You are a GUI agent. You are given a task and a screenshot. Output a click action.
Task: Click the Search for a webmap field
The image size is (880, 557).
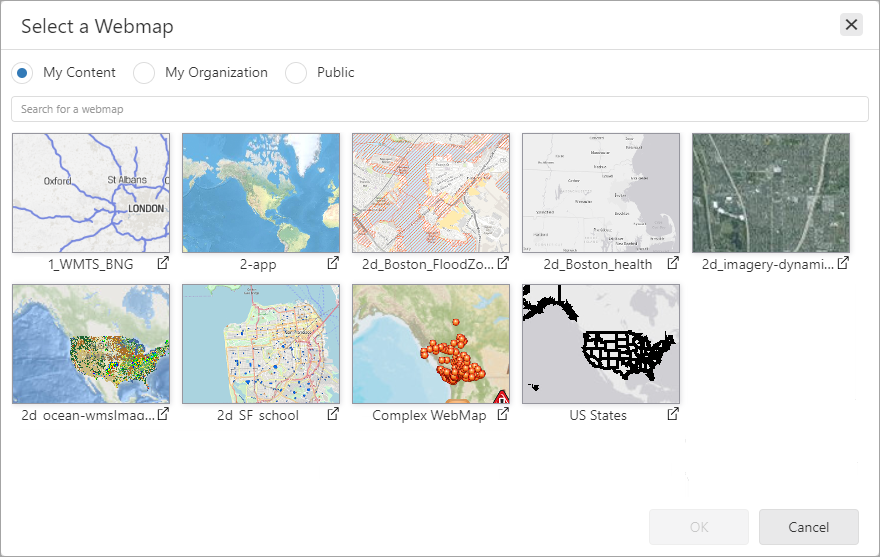click(x=440, y=109)
